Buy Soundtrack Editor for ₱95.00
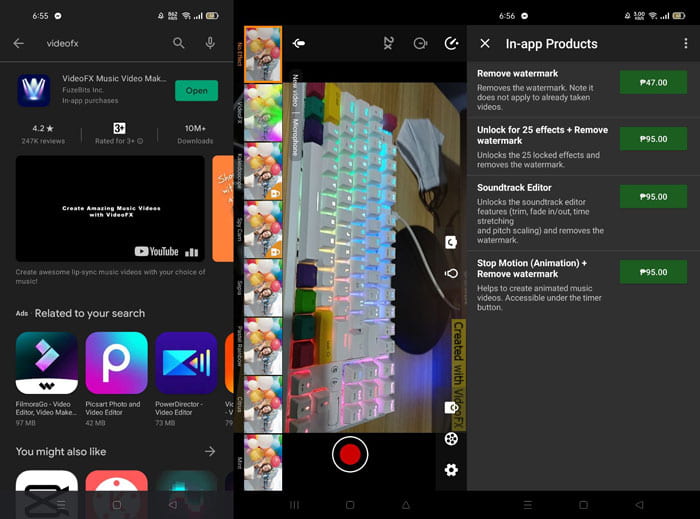700x519 pixels. click(653, 196)
